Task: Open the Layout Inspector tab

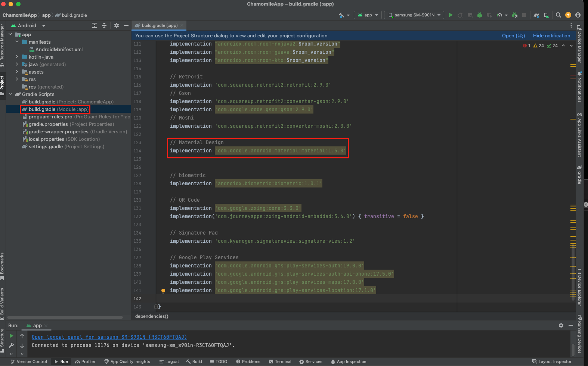Action: [x=552, y=362]
